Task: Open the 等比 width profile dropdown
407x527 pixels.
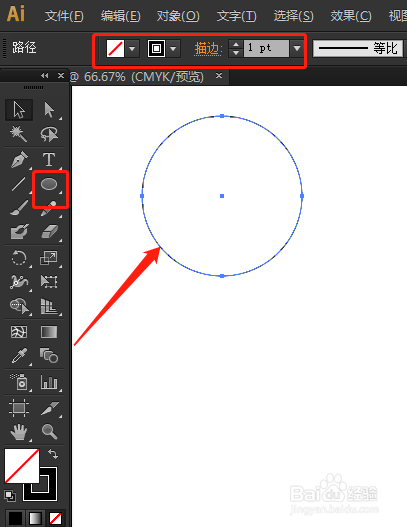Action: point(358,48)
